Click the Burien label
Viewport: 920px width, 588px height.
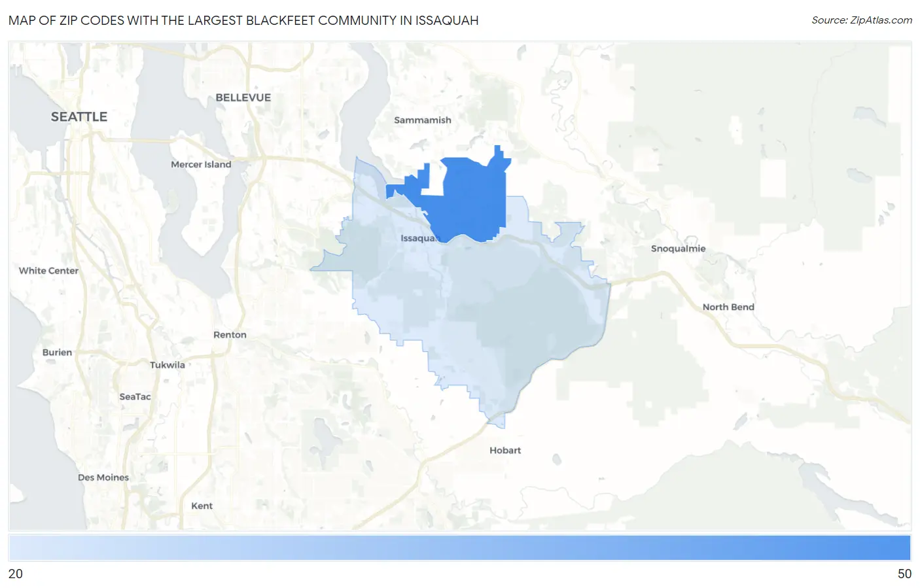click(x=58, y=352)
